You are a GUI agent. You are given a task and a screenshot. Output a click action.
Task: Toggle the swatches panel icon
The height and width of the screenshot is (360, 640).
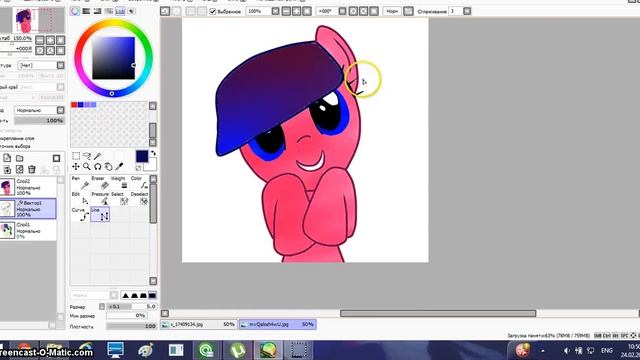[120, 11]
